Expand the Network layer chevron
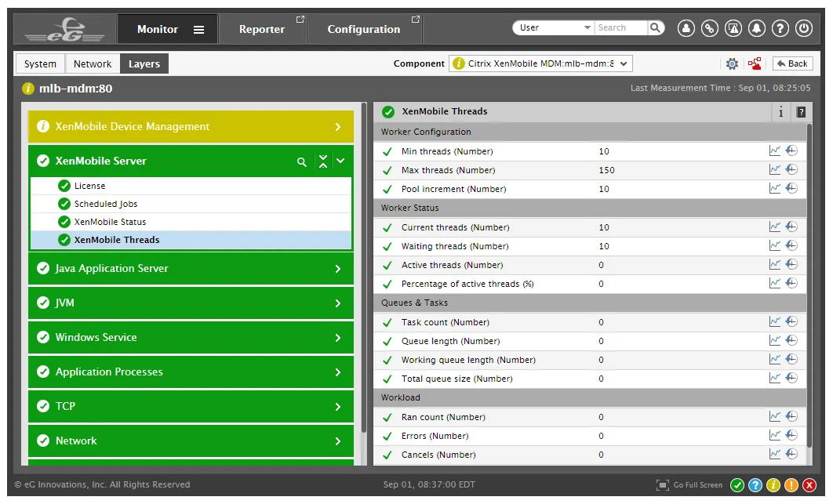 (x=338, y=441)
